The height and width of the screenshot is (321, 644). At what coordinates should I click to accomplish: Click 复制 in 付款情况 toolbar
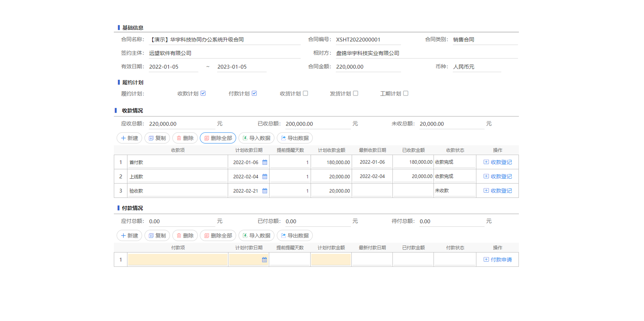[x=157, y=236]
